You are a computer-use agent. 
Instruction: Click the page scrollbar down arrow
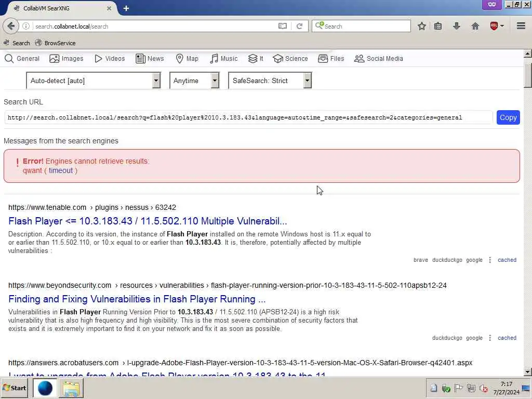[527, 372]
